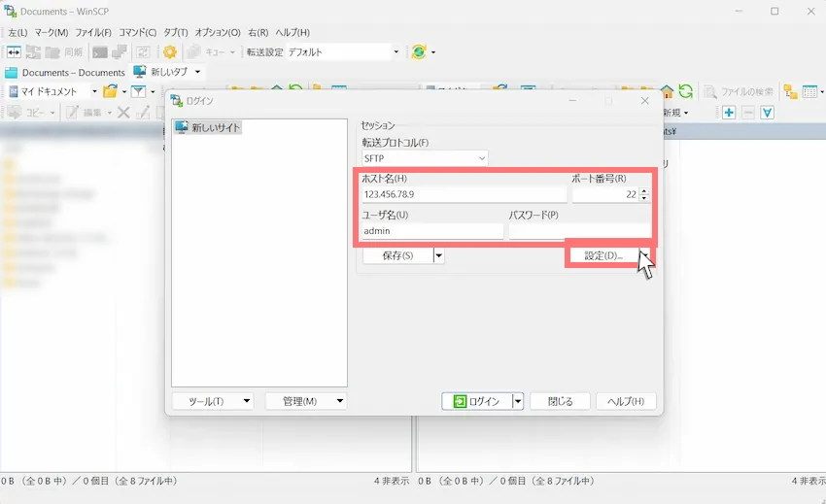826x504 pixels.
Task: Switch to the Documents – Documents tab
Action: [65, 72]
